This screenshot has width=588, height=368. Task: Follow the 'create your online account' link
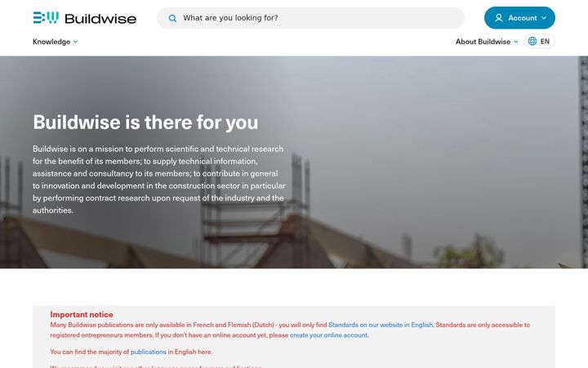(x=328, y=335)
